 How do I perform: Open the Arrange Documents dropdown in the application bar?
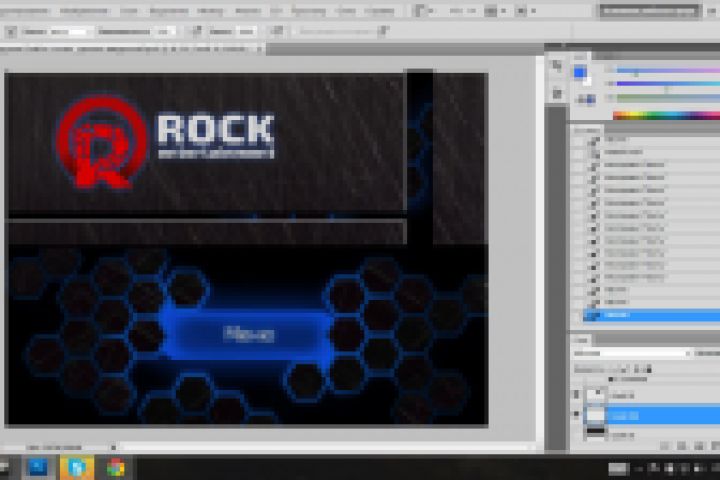[494, 11]
